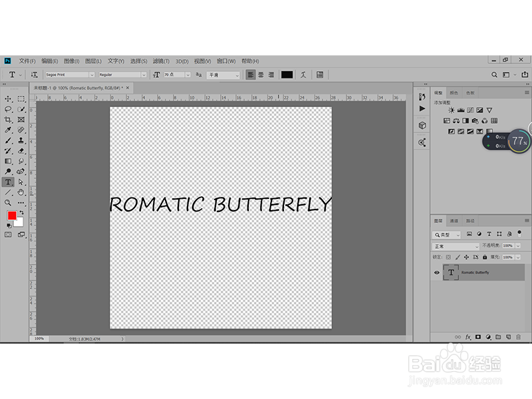Toggle lock position
This screenshot has width=532, height=399.
tap(467, 257)
